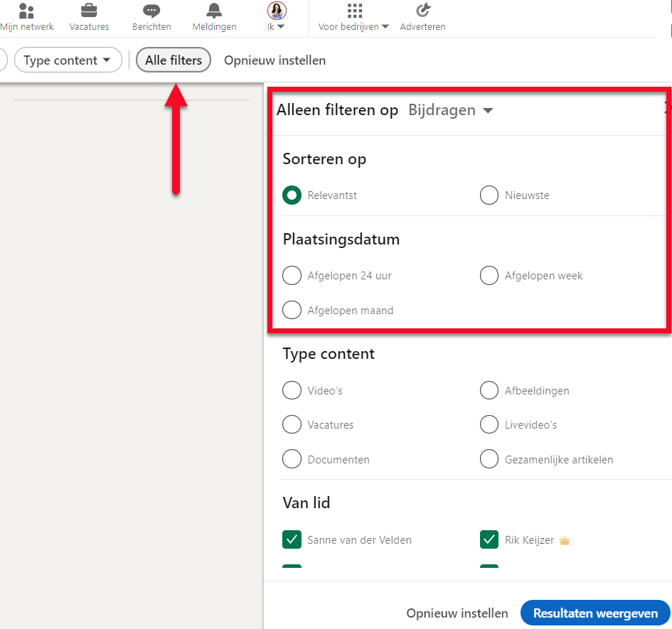Open Berichten chat bubble icon
This screenshot has width=672, height=629.
151,11
